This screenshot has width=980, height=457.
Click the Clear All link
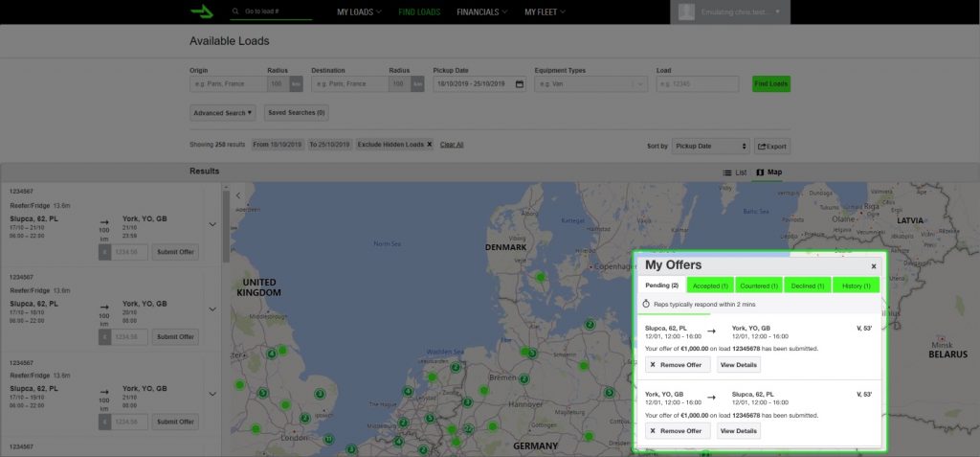(x=452, y=145)
